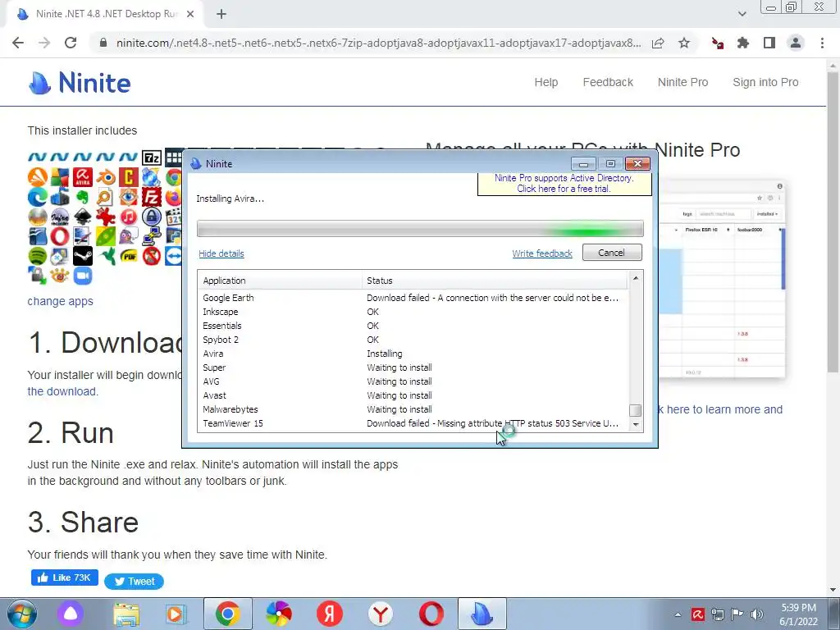The image size is (840, 630).
Task: Open Chrome tab search chevron
Action: point(742,14)
